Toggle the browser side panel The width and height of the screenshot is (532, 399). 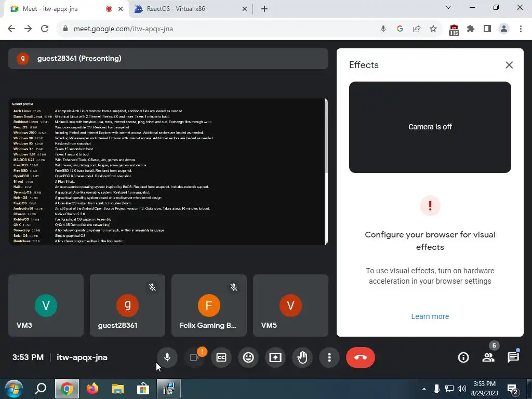[x=487, y=29]
